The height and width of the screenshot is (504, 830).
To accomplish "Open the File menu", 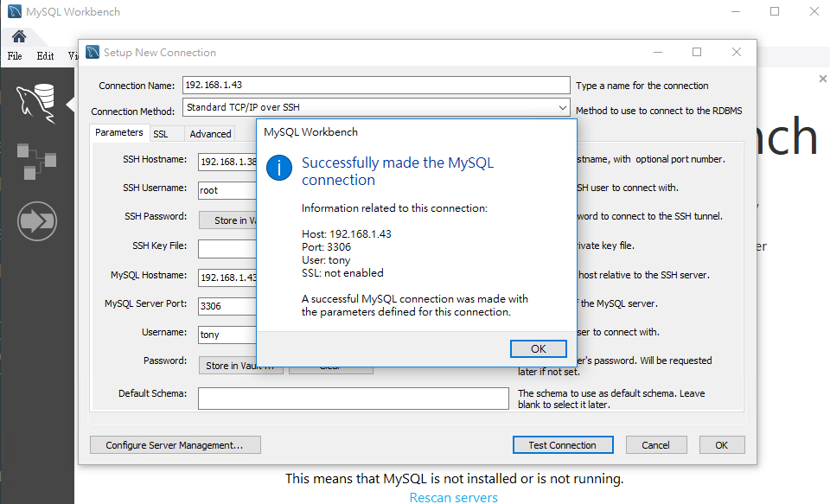I will pos(15,56).
